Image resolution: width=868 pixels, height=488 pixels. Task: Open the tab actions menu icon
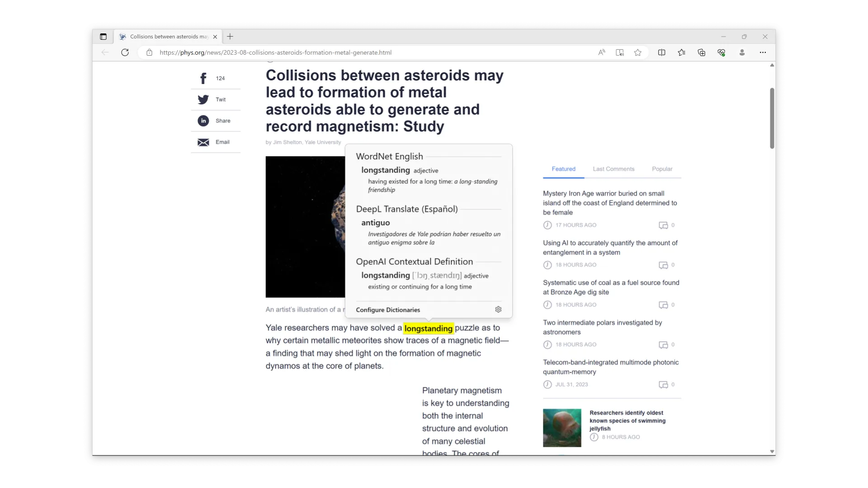point(103,37)
